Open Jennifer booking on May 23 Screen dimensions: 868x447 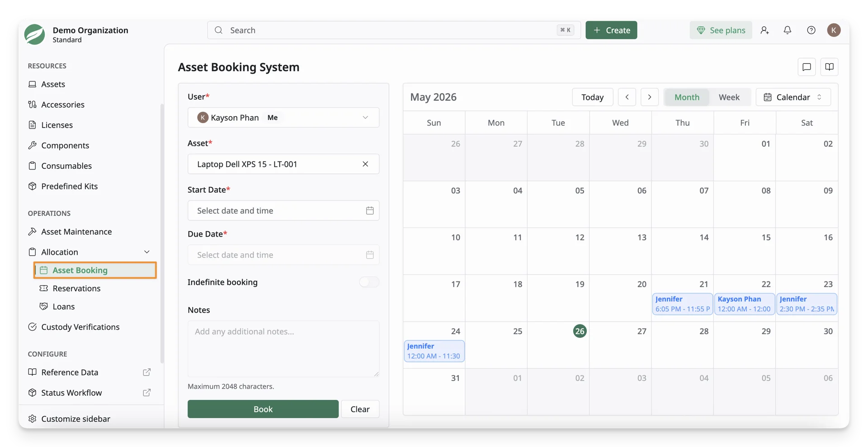tap(807, 304)
